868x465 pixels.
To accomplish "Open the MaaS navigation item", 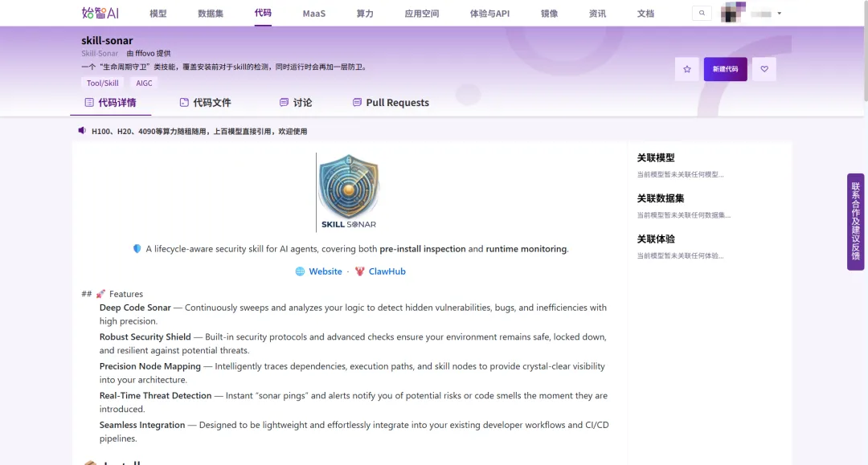I will (x=314, y=14).
